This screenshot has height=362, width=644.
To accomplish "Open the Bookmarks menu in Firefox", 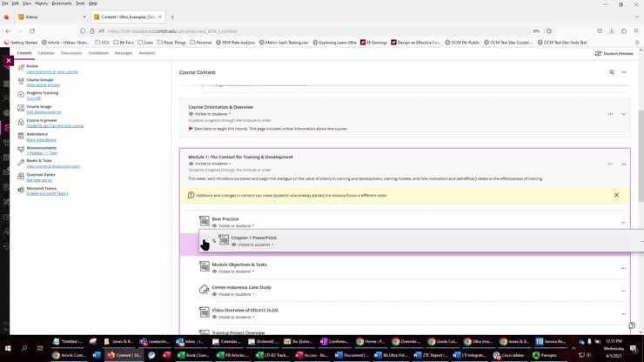I will [x=62, y=3].
